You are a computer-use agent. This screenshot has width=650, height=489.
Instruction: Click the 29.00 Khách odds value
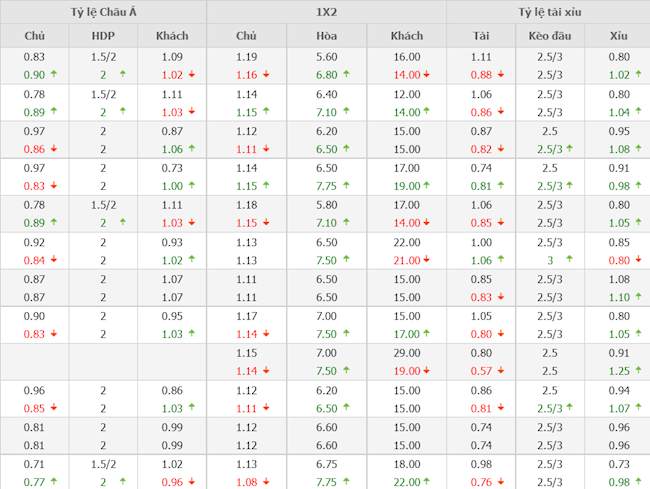[x=406, y=353]
